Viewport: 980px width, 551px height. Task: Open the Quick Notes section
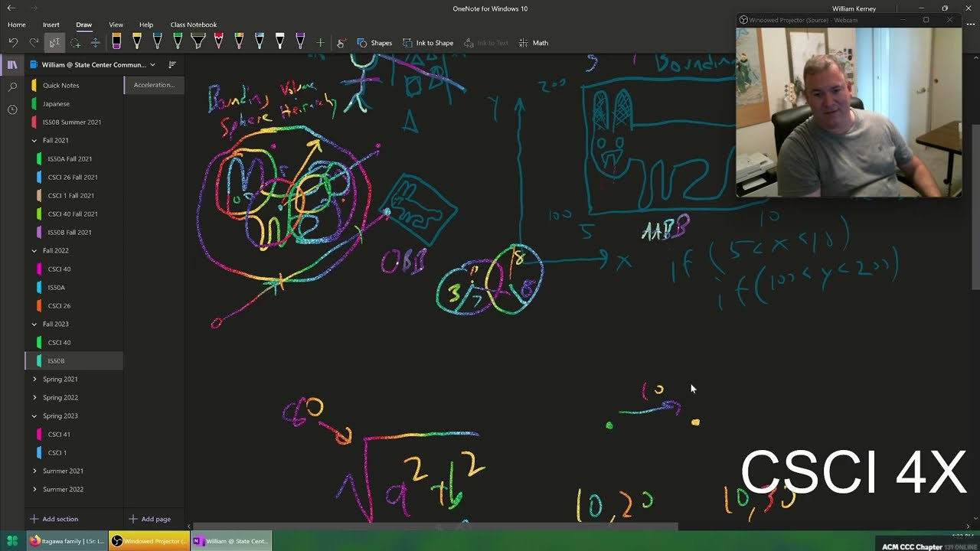(74, 85)
